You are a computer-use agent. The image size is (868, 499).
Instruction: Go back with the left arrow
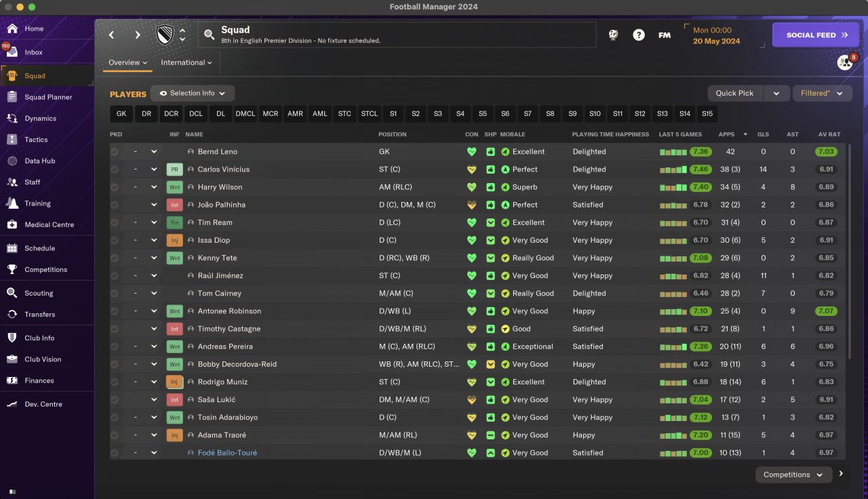[112, 35]
